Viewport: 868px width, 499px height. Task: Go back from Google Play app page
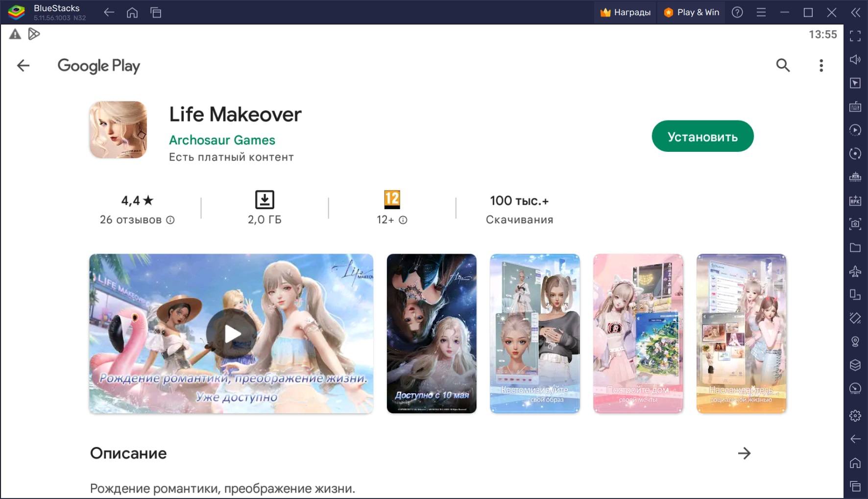pyautogui.click(x=23, y=65)
